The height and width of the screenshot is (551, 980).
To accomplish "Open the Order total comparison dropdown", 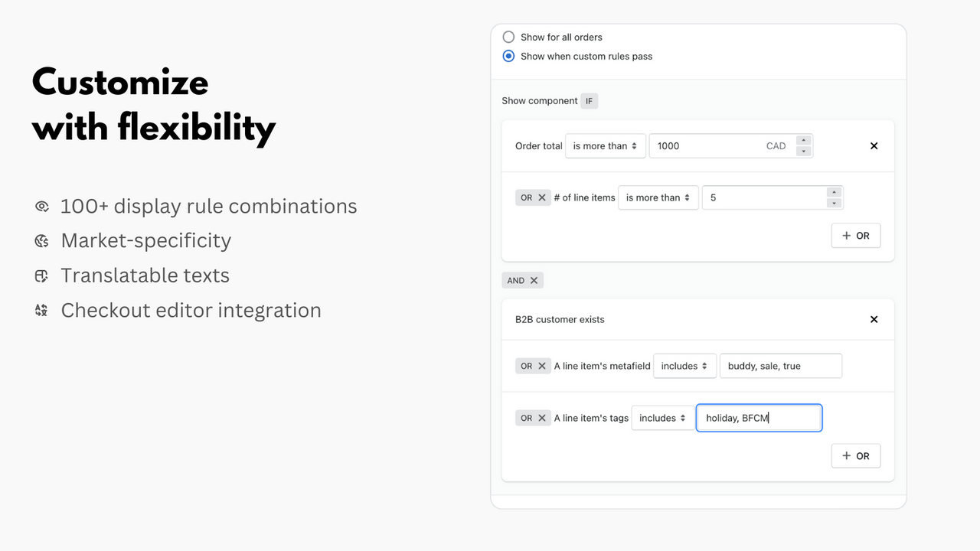I will pyautogui.click(x=605, y=145).
